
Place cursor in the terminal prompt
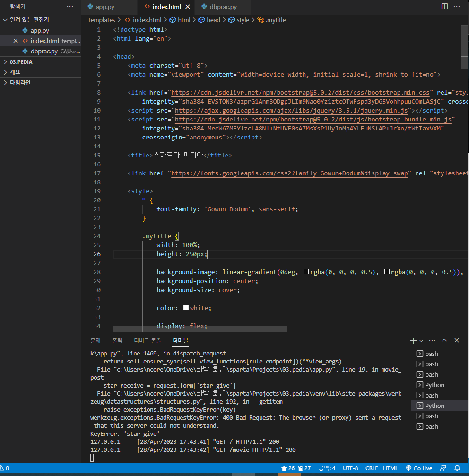(92, 458)
